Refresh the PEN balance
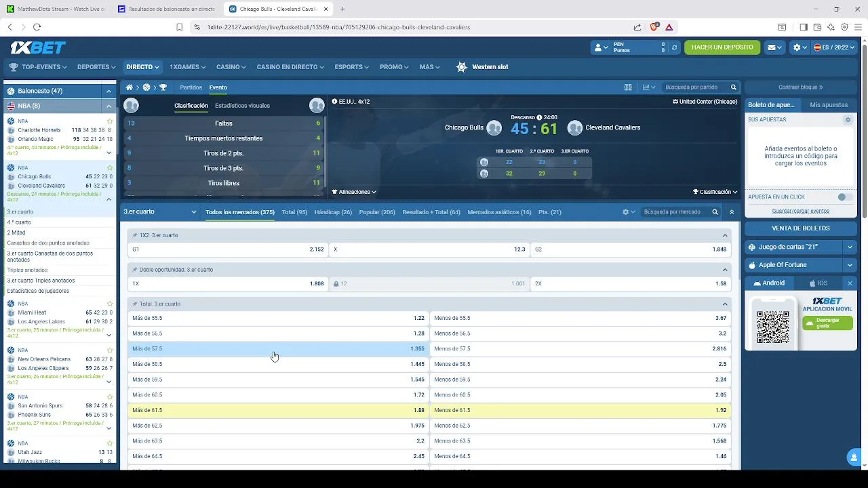Screen dimensions: 868x488 [674, 47]
